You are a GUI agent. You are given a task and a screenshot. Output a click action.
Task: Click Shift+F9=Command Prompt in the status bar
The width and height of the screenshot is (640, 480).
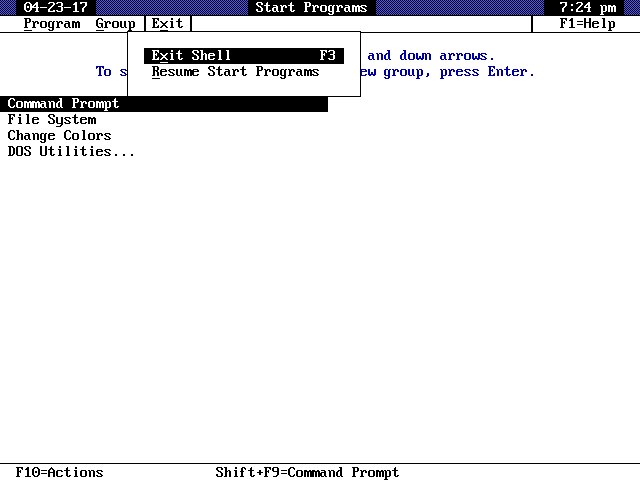(x=307, y=472)
